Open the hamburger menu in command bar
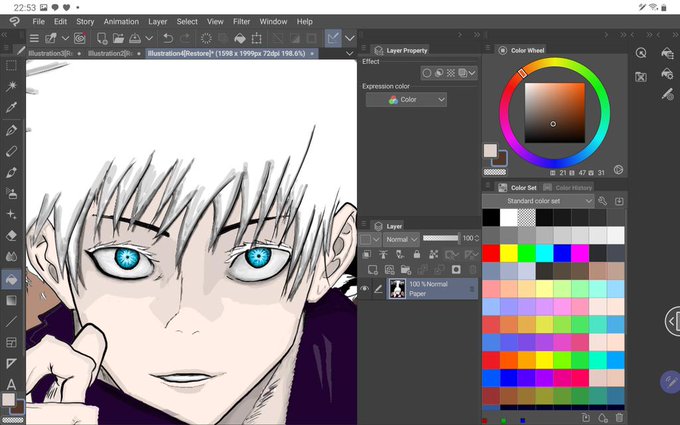This screenshot has width=680, height=425. pos(34,39)
